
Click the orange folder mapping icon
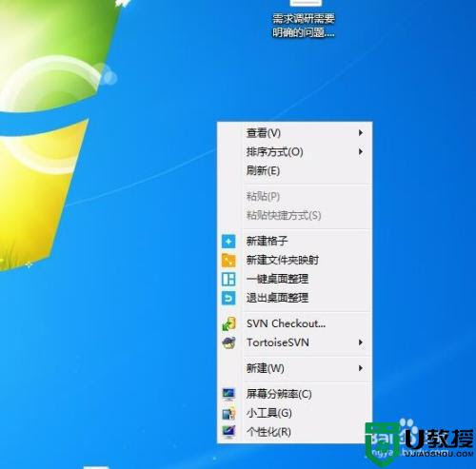click(228, 261)
